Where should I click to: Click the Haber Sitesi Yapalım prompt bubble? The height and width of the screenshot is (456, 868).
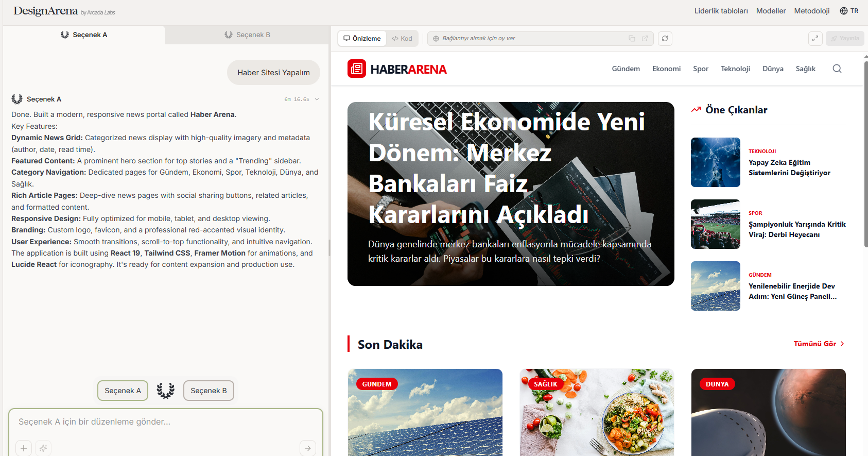pyautogui.click(x=273, y=73)
